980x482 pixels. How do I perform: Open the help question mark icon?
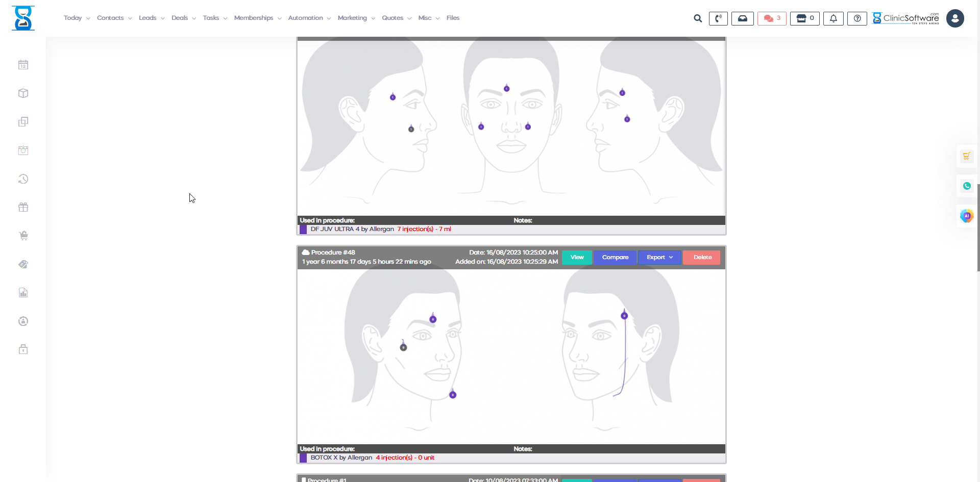857,18
